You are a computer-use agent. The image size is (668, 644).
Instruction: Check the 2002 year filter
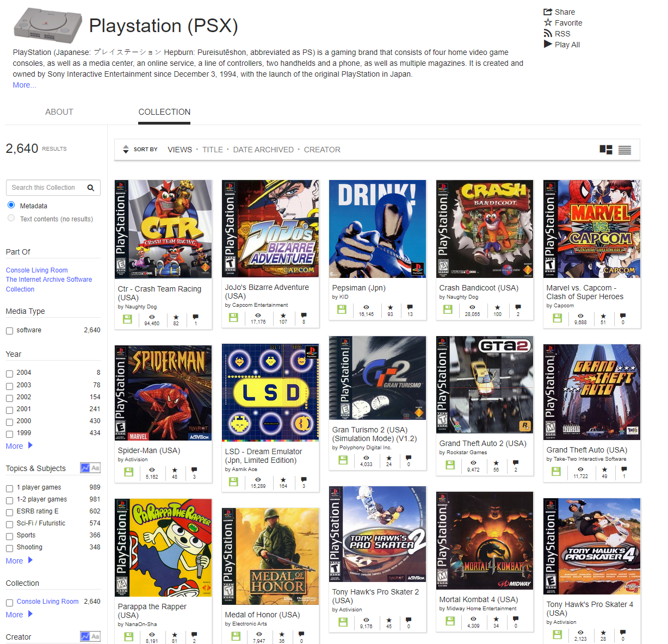tap(9, 398)
